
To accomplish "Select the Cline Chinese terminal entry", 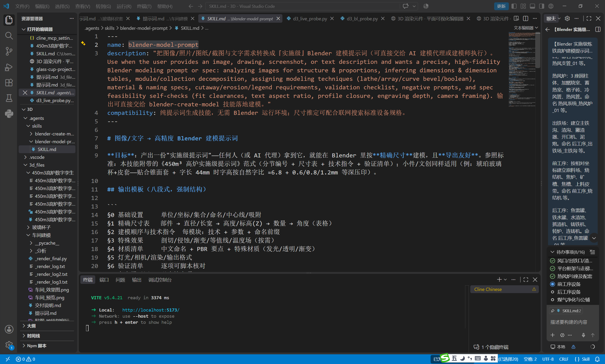I will coord(504,290).
